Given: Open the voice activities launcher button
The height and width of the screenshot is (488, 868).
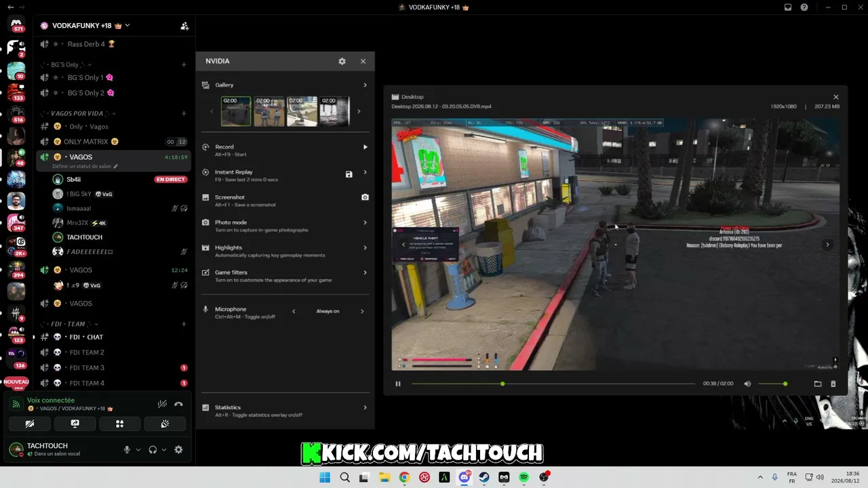Looking at the screenshot, I should (x=120, y=424).
